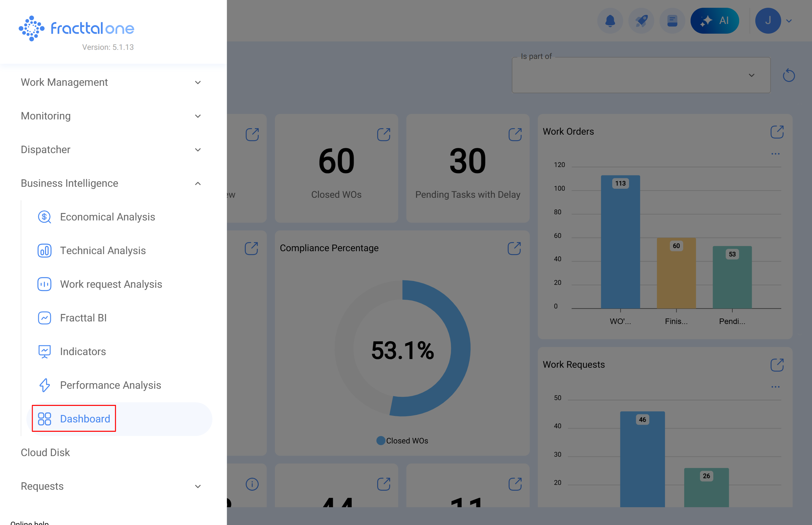This screenshot has height=525, width=812.
Task: Click the notifications bell icon
Action: click(x=610, y=21)
